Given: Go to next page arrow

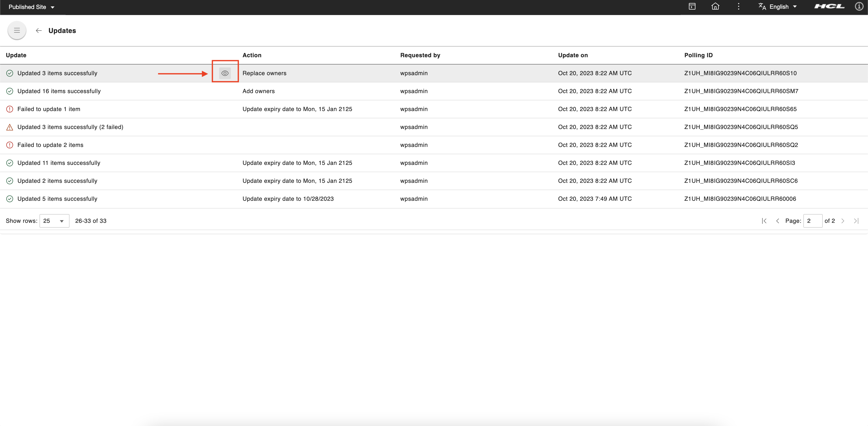Looking at the screenshot, I should 843,221.
